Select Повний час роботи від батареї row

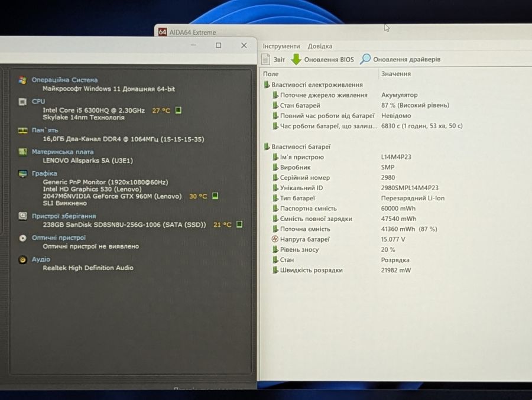click(342, 116)
